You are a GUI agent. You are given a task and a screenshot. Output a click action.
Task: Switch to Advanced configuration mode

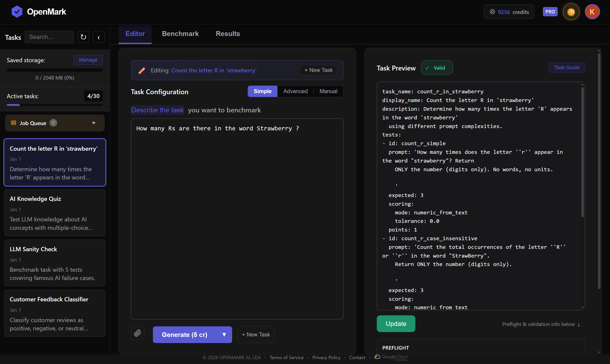pyautogui.click(x=295, y=91)
